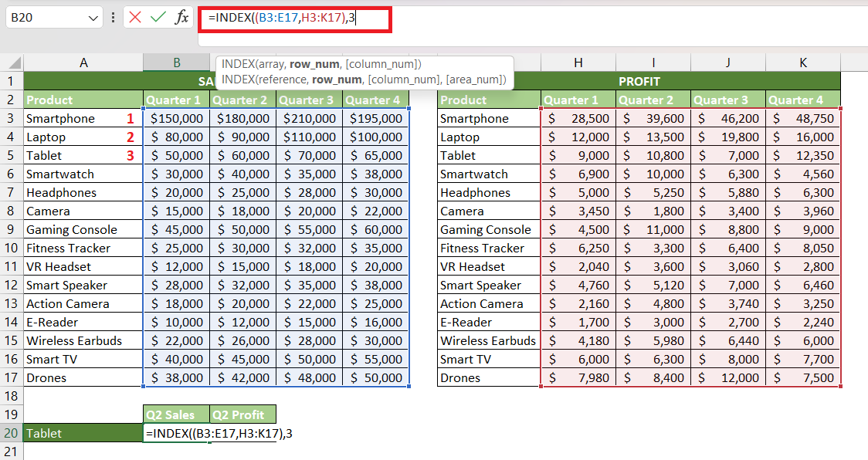
Task: Select Tablet Quarter 2 profit 10,800 cell
Action: coord(653,156)
